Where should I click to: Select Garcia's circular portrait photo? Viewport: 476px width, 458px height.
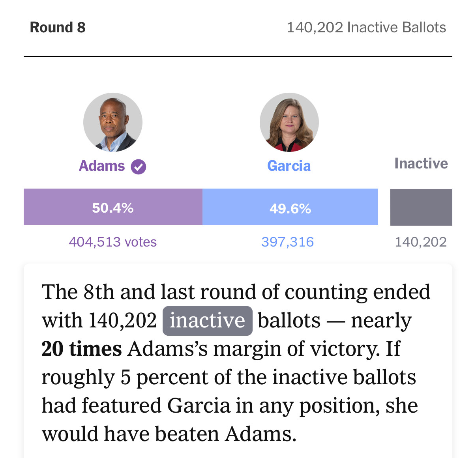[x=289, y=122]
